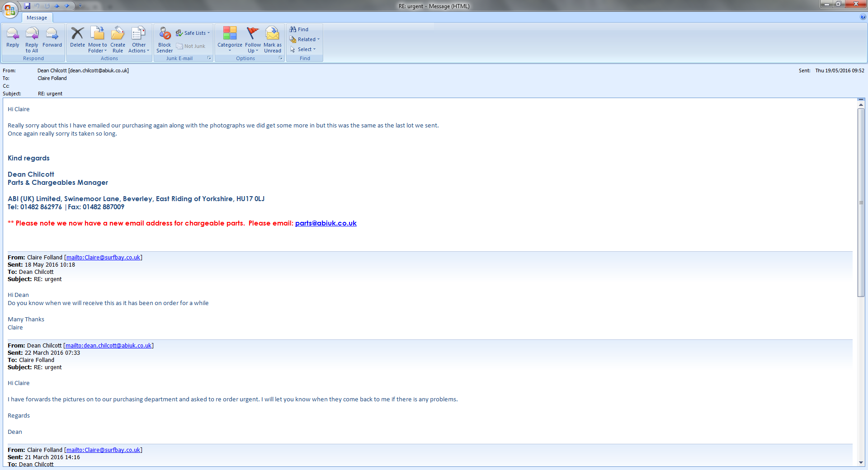Click the Not Junk button
Screen dimensions: 868x470
tap(191, 46)
